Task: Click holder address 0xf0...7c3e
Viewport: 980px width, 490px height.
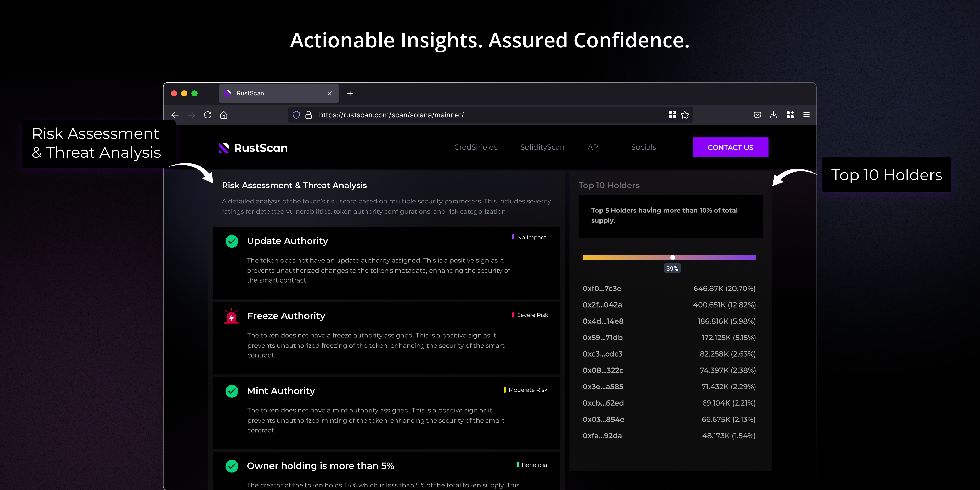Action: point(602,288)
